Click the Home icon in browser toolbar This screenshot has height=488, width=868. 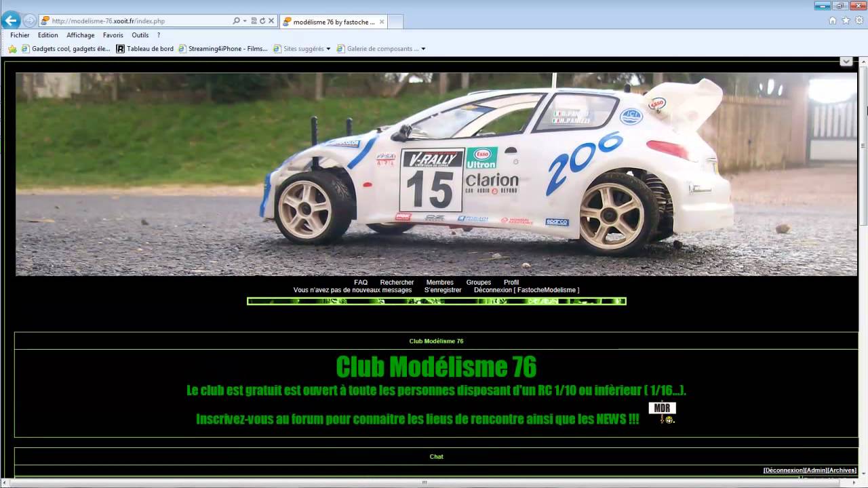tap(833, 20)
